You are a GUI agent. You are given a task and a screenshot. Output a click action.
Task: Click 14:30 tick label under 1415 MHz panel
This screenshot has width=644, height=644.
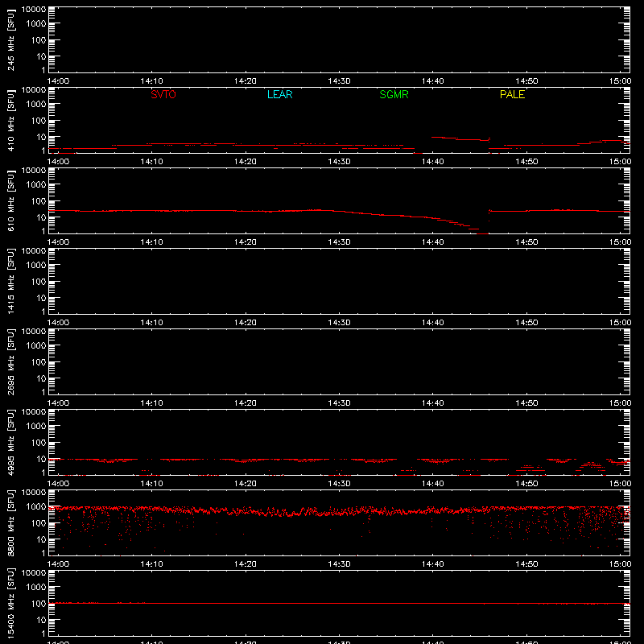pos(339,323)
